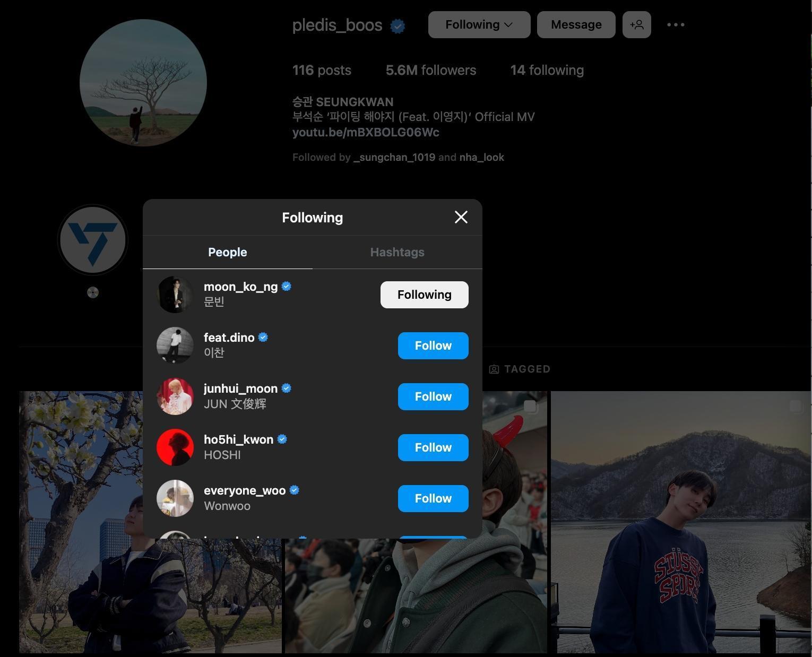Open the Seventeen logo story highlight
812x657 pixels.
pyautogui.click(x=93, y=240)
